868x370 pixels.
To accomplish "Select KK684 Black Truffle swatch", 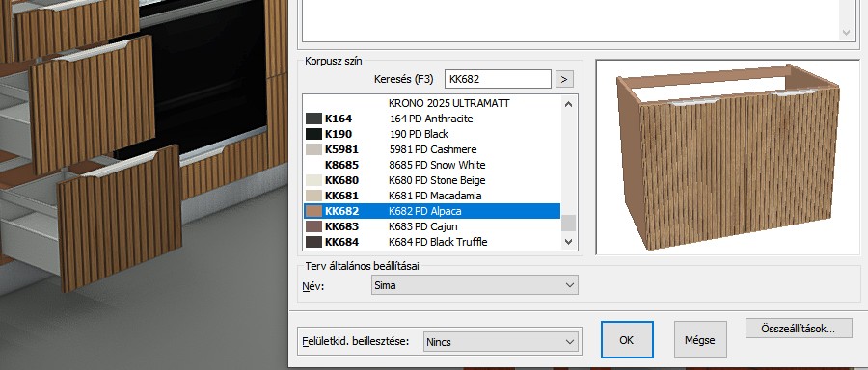I will (313, 242).
